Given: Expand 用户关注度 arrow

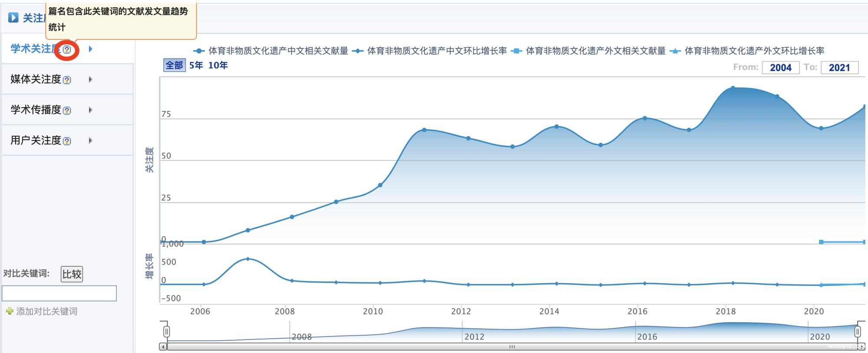Looking at the screenshot, I should pyautogui.click(x=90, y=141).
